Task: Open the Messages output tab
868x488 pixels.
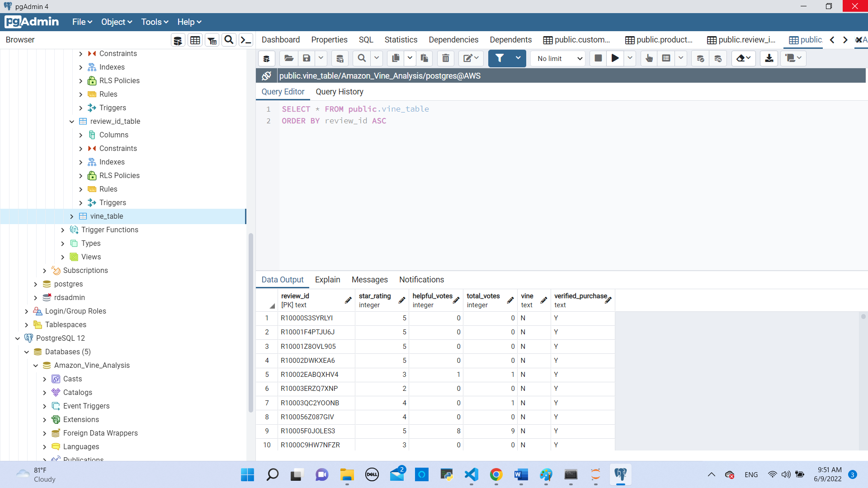Action: (x=369, y=280)
